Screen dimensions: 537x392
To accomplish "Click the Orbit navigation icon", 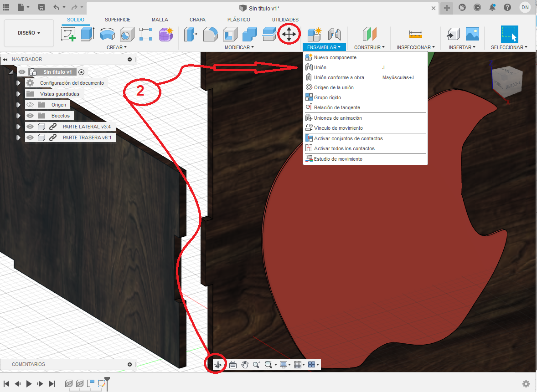I will point(218,365).
